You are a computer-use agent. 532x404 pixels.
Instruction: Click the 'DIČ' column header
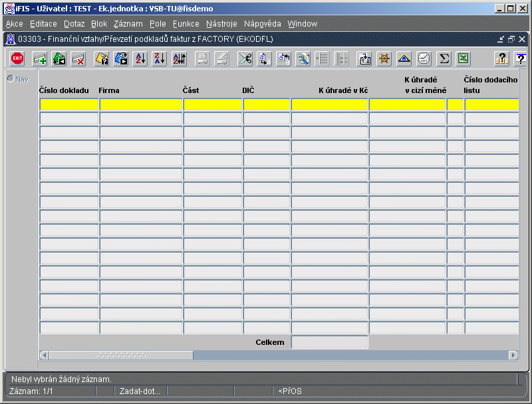tap(248, 90)
